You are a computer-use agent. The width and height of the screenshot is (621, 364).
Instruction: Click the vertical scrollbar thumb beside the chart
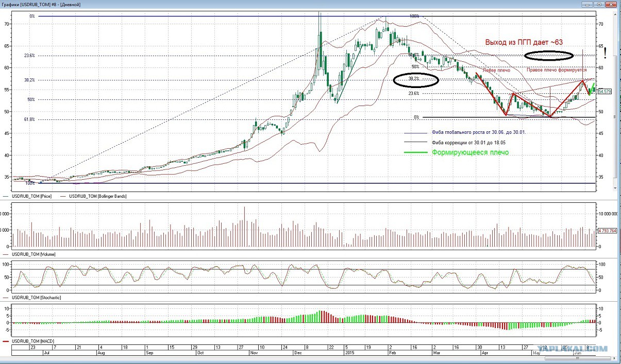tap(615, 116)
